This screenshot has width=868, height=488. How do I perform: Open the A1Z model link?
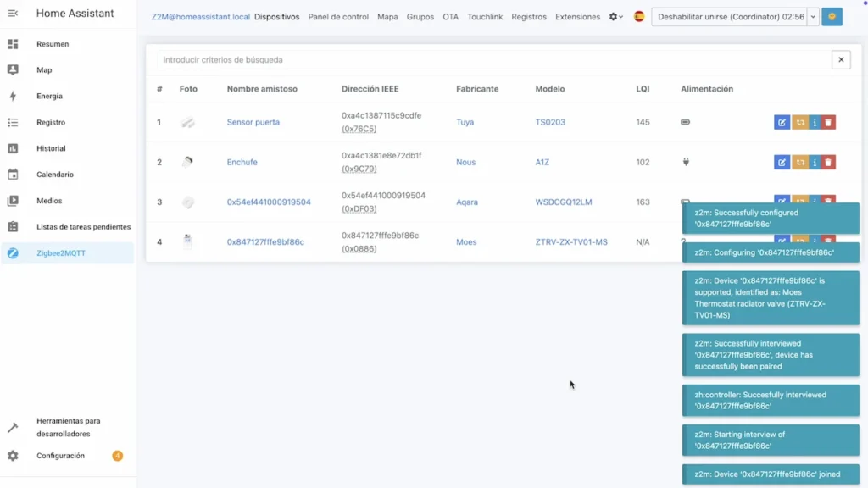tap(542, 162)
